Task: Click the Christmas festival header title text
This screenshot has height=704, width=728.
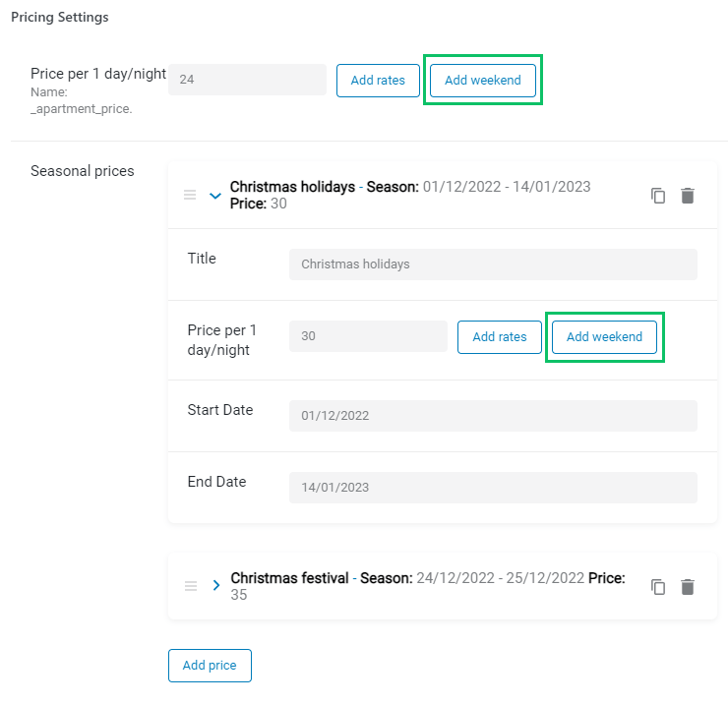Action: (289, 578)
